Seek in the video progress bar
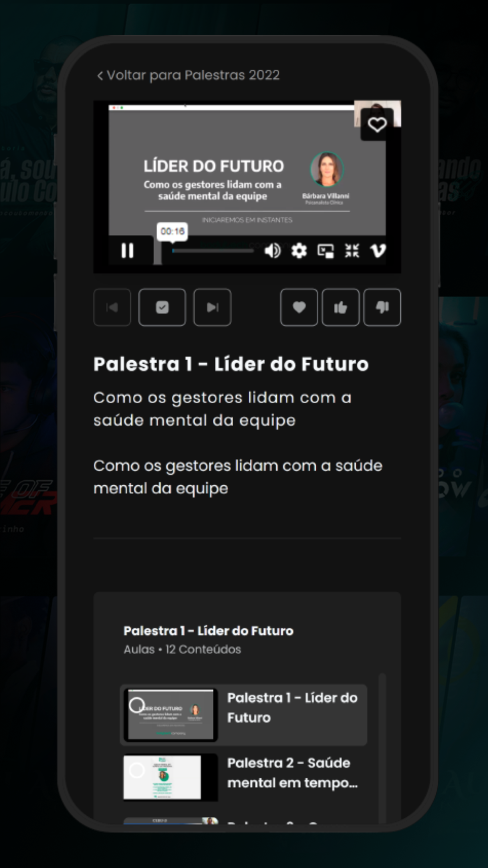The image size is (488, 868). 213,251
